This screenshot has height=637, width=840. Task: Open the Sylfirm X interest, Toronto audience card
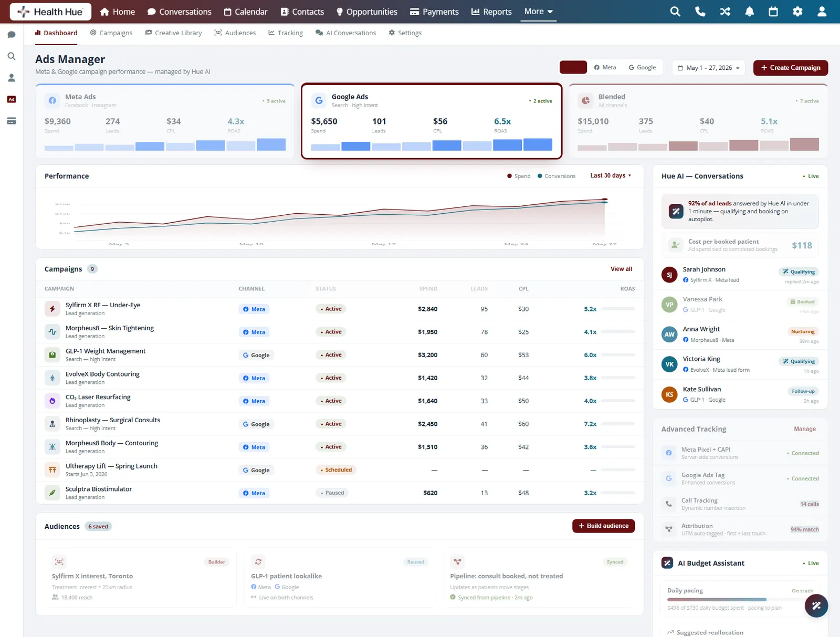(140, 578)
